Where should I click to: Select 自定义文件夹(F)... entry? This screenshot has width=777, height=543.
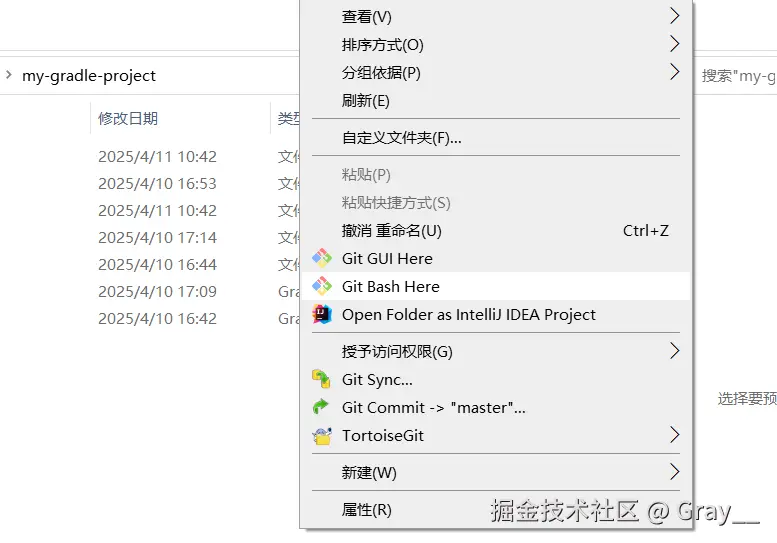point(495,137)
